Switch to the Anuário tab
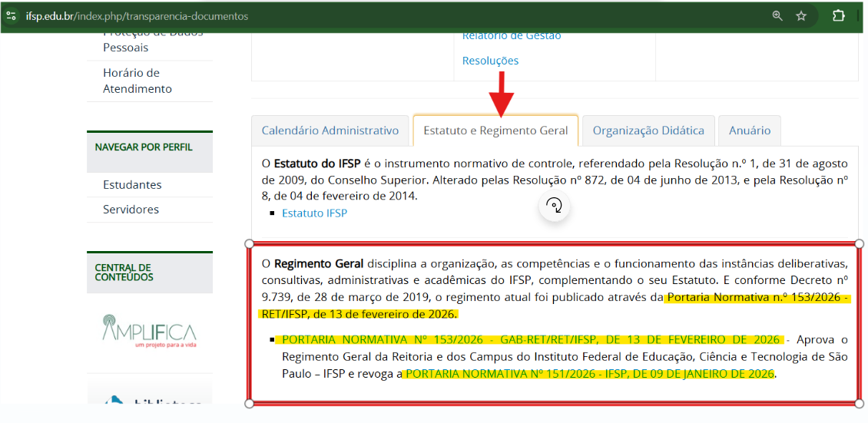 point(750,131)
